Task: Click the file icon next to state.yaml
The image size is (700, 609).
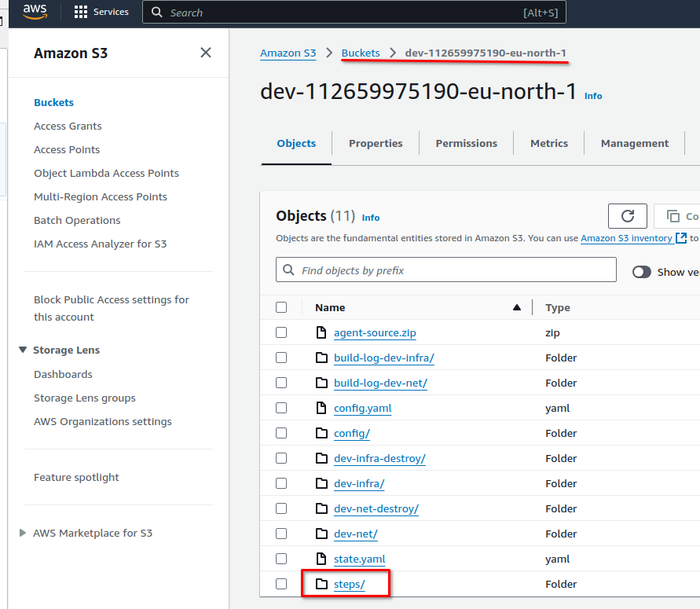Action: pos(321,559)
